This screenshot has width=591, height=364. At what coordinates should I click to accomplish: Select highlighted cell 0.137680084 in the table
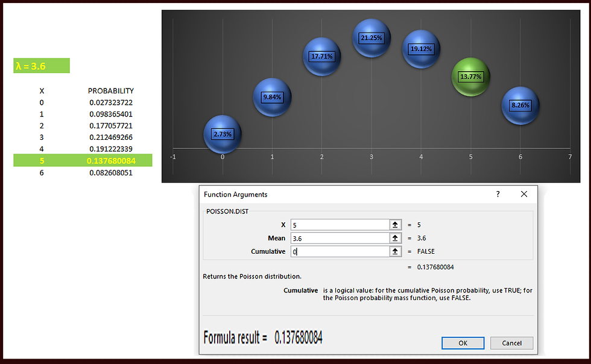coord(111,161)
